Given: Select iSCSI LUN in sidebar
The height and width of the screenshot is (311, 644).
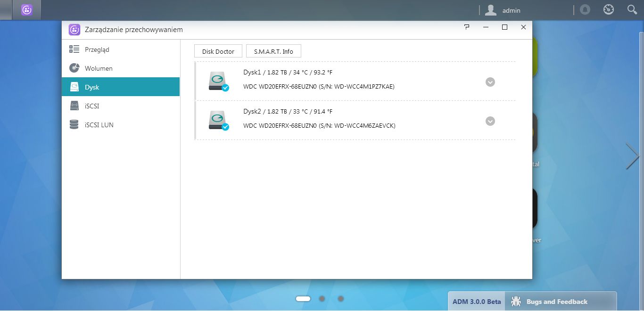Looking at the screenshot, I should pos(121,125).
